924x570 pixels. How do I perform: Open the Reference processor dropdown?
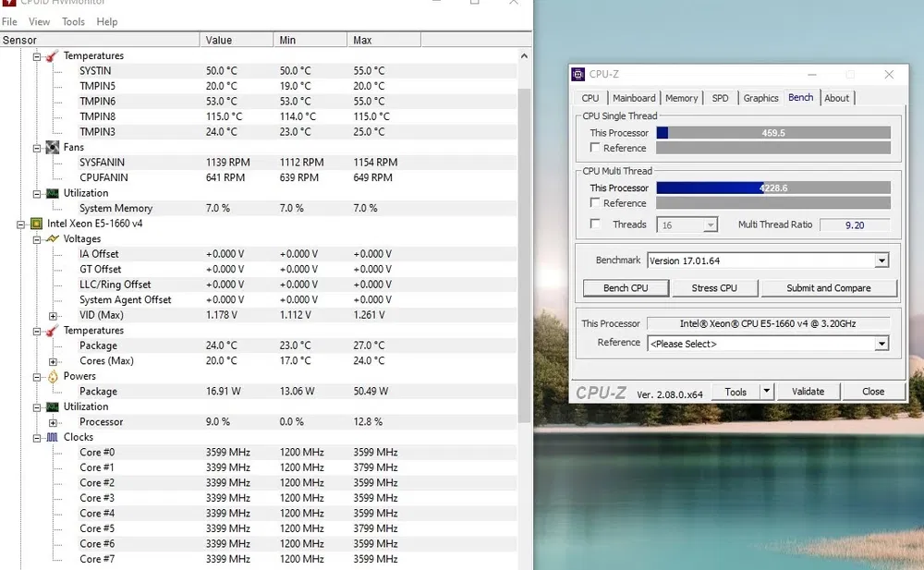tap(881, 344)
